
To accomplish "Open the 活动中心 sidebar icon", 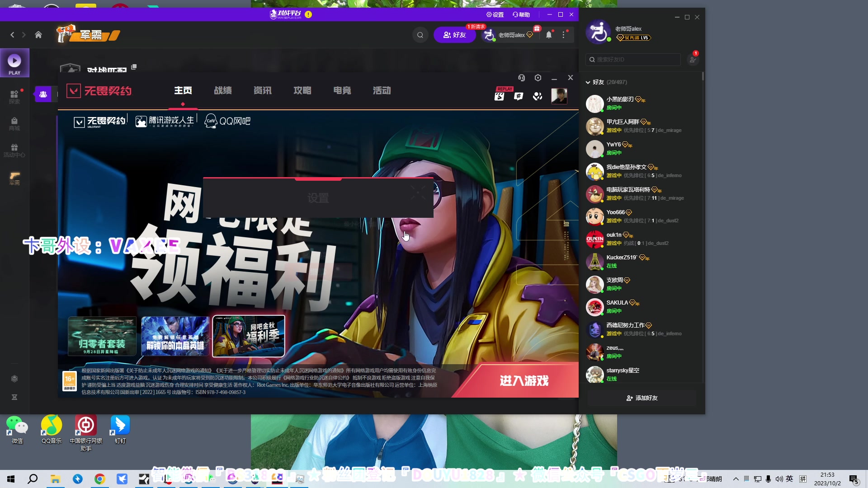I will (x=14, y=150).
